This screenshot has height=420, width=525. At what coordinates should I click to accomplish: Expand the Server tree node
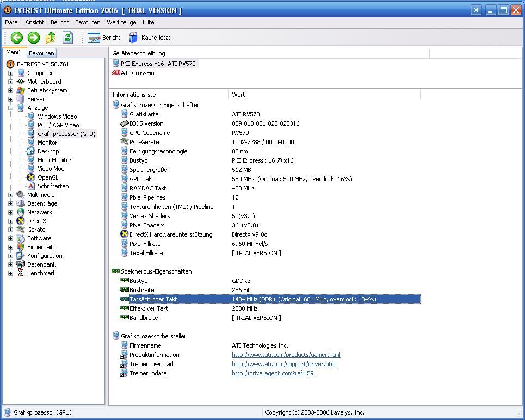11,99
